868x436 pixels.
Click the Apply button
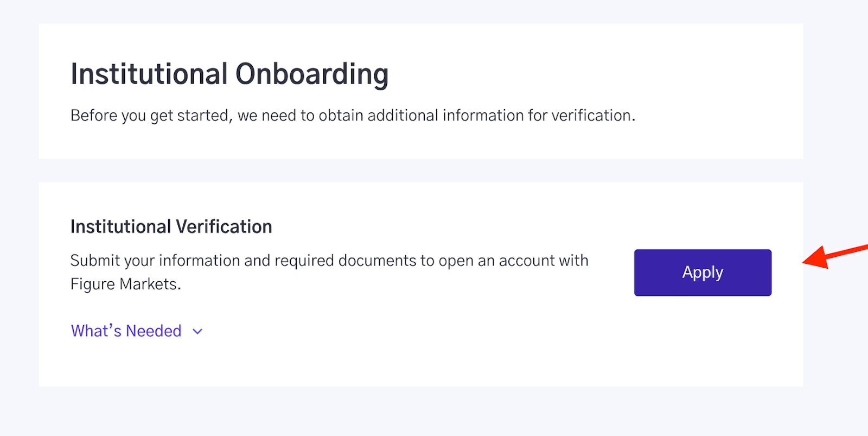703,273
